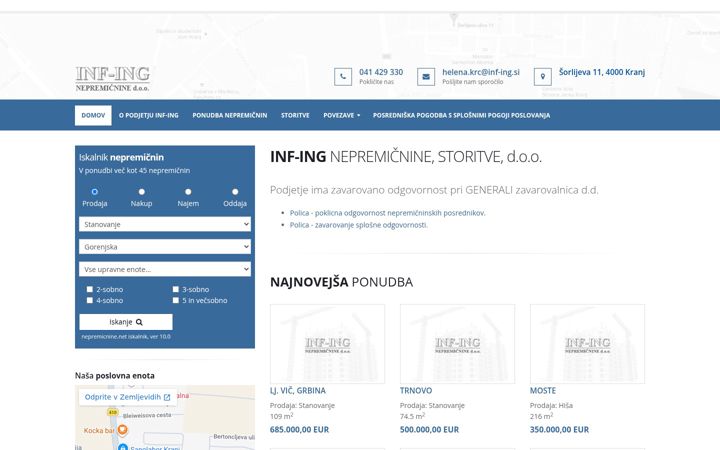This screenshot has height=450, width=720.
Task: Click the INF-ING Nepremičnine logo
Action: pos(112,79)
